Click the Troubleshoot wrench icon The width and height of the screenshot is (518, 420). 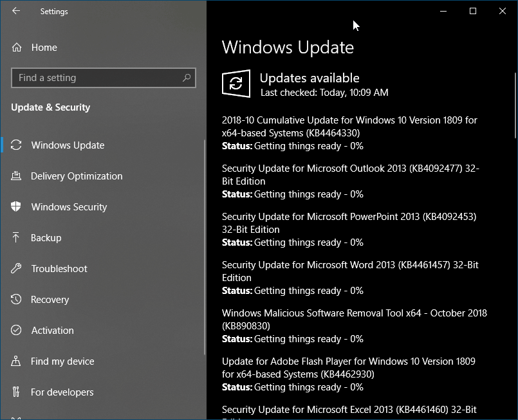(16, 268)
